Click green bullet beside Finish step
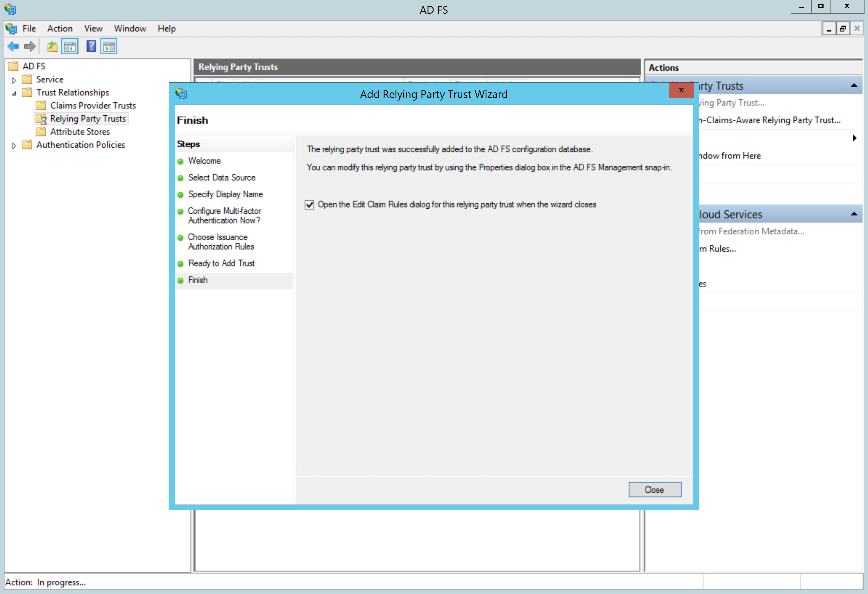The height and width of the screenshot is (594, 868). (180, 280)
